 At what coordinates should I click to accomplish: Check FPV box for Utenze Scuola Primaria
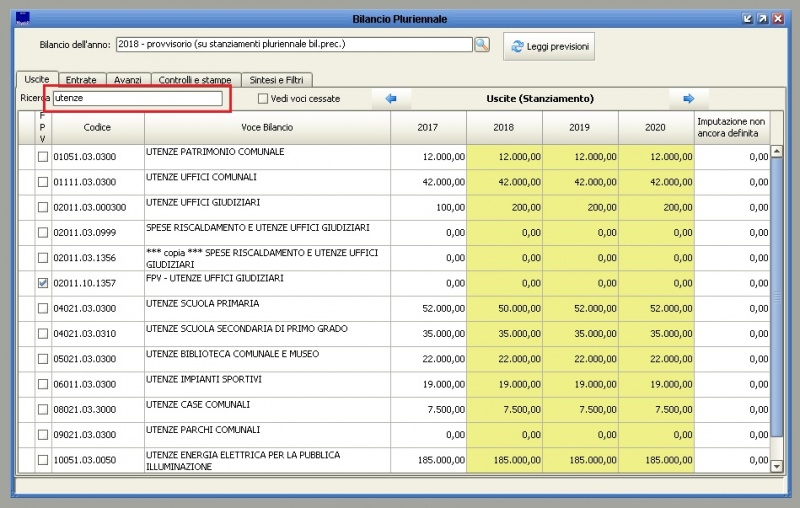click(x=43, y=309)
